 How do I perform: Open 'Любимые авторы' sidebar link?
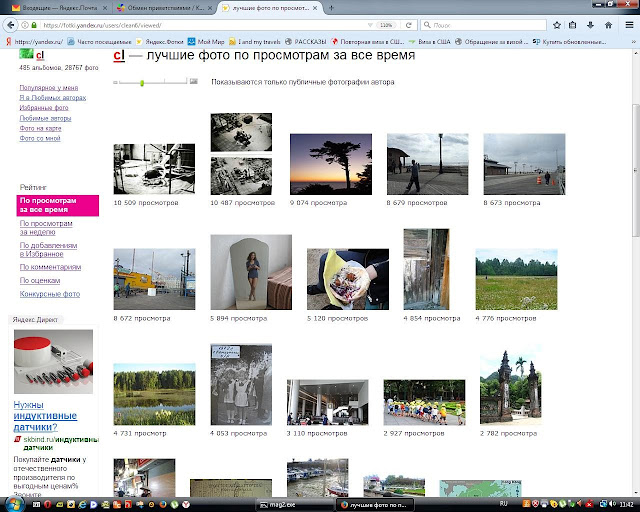45,118
